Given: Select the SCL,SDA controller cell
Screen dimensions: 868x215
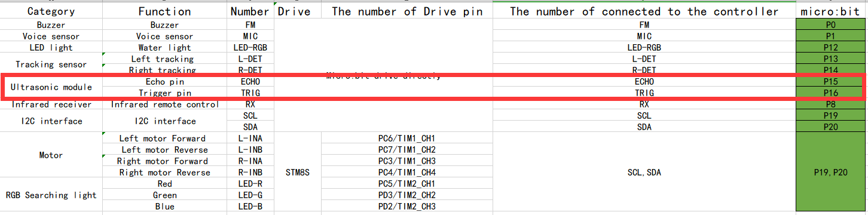Looking at the screenshot, I should pyautogui.click(x=644, y=173).
